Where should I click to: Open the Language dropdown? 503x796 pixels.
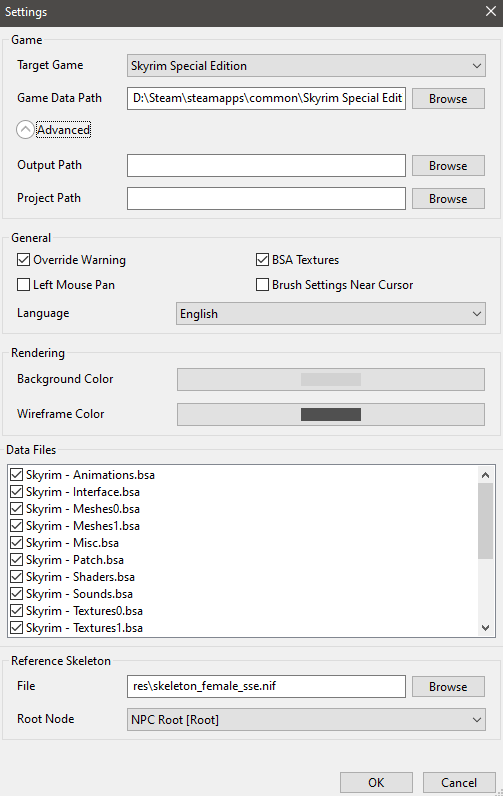[330, 314]
